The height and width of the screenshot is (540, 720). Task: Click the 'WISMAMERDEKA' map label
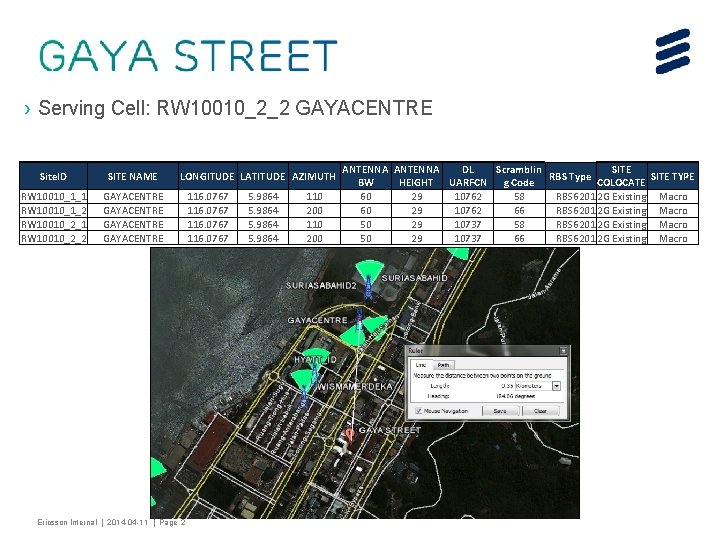coord(355,386)
